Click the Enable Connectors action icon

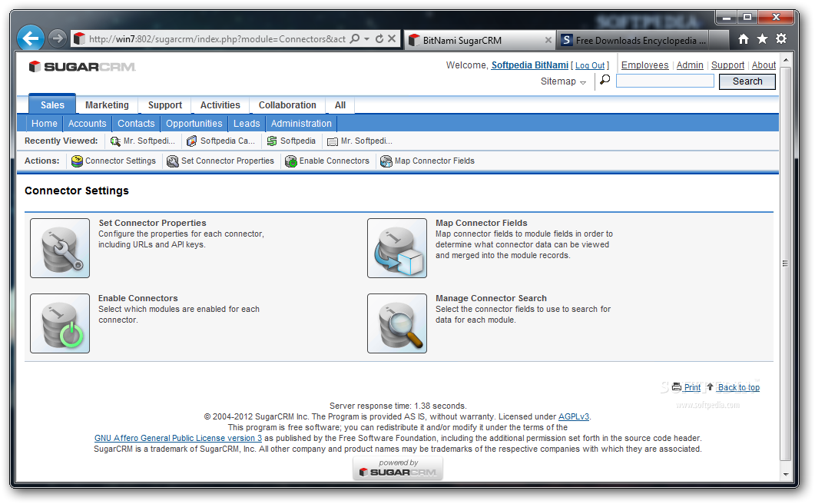(x=291, y=161)
